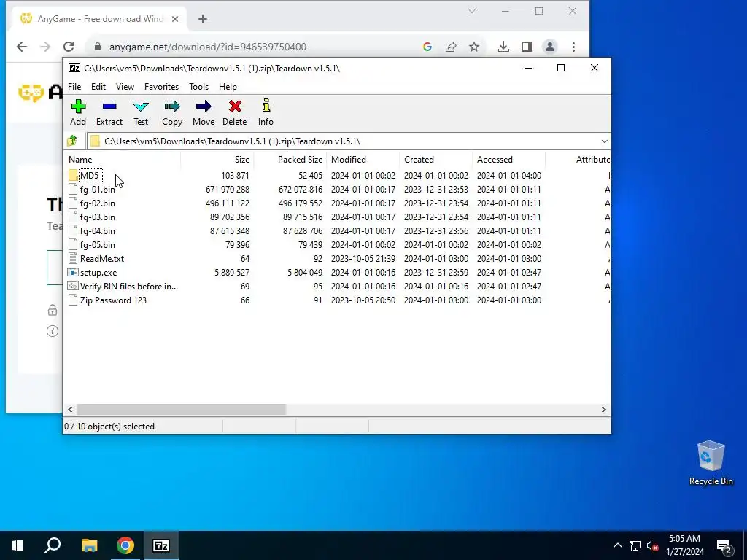Open Windows taskbar search
This screenshot has width=747, height=560.
pyautogui.click(x=53, y=545)
